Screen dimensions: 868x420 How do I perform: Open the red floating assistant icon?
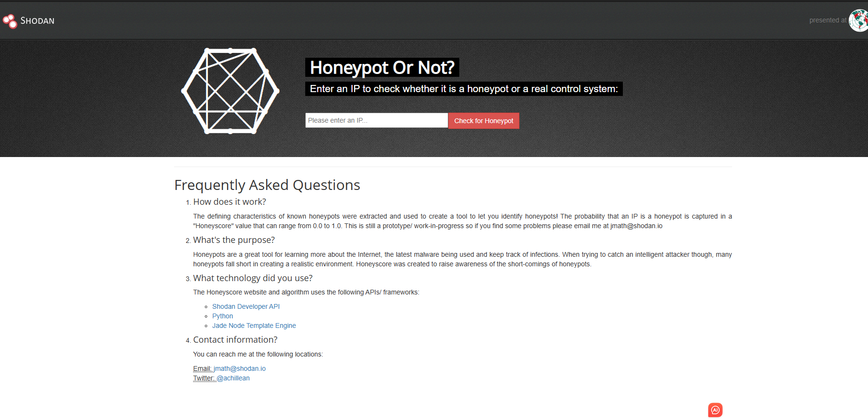715,410
